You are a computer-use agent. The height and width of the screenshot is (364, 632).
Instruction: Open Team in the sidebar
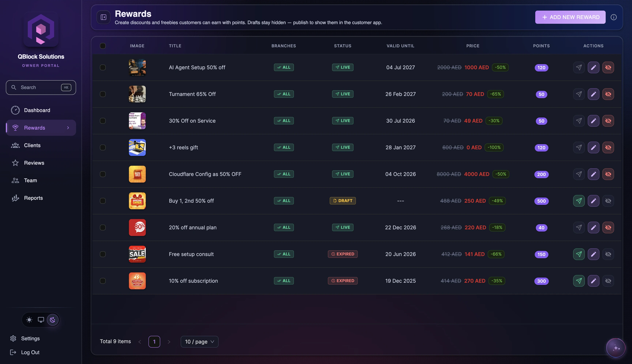pyautogui.click(x=41, y=180)
